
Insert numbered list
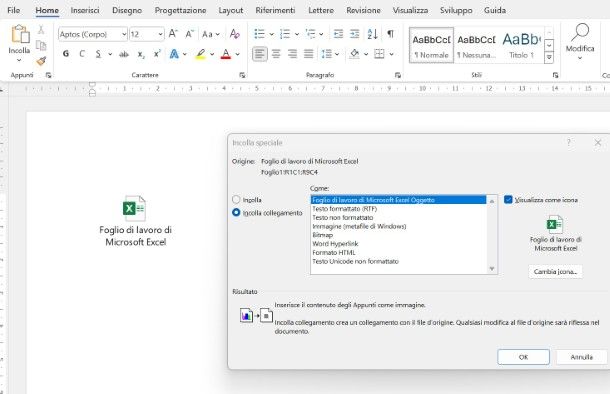285,34
